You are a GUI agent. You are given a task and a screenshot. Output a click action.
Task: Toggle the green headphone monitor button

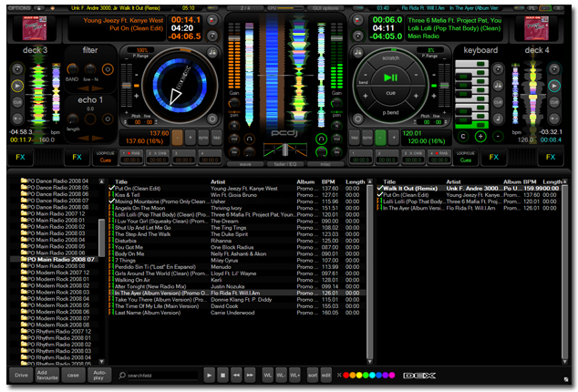click(321, 139)
